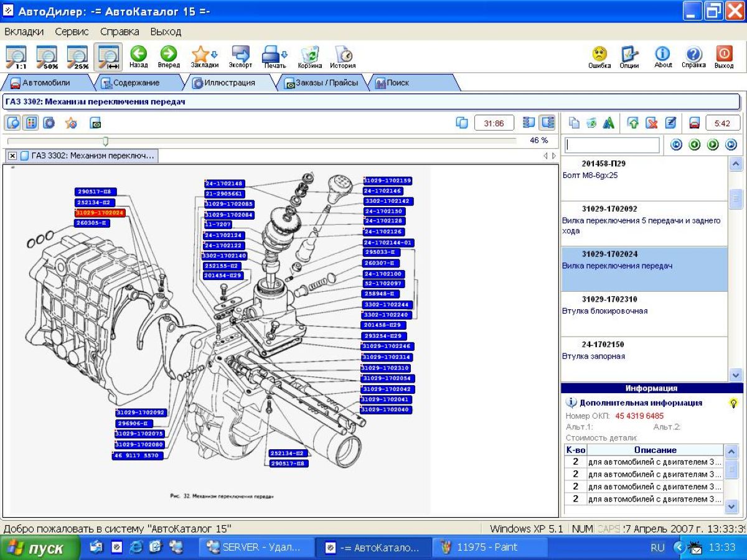Select part 31029-1702310 Втулка блокировочная
The width and height of the screenshot is (747, 560).
[644, 314]
